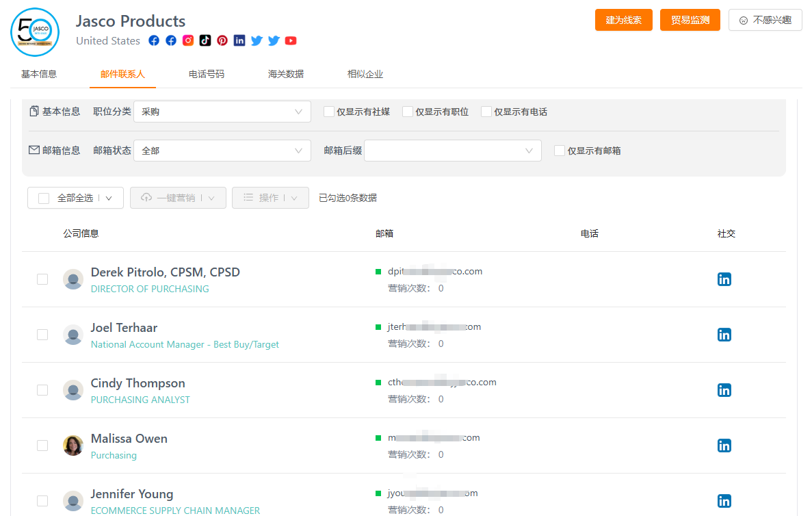The image size is (812, 516).
Task: Open Malissa Owen contact name
Action: coord(129,438)
